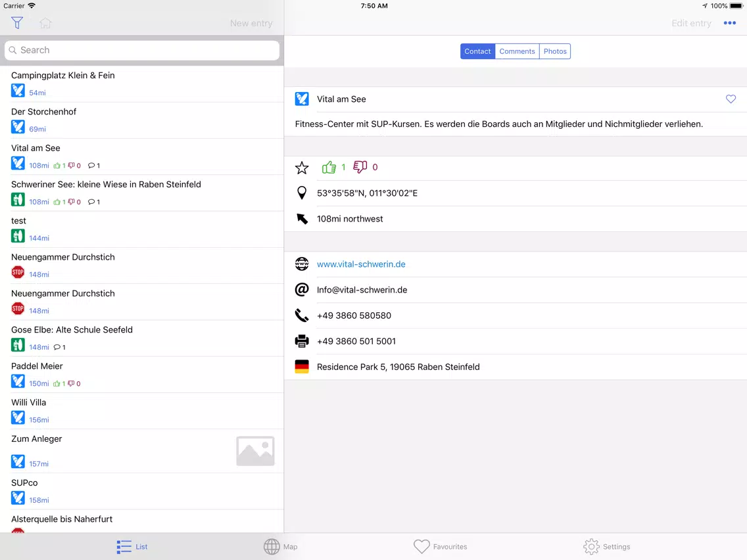Select the Willi Villa entry

(x=142, y=411)
